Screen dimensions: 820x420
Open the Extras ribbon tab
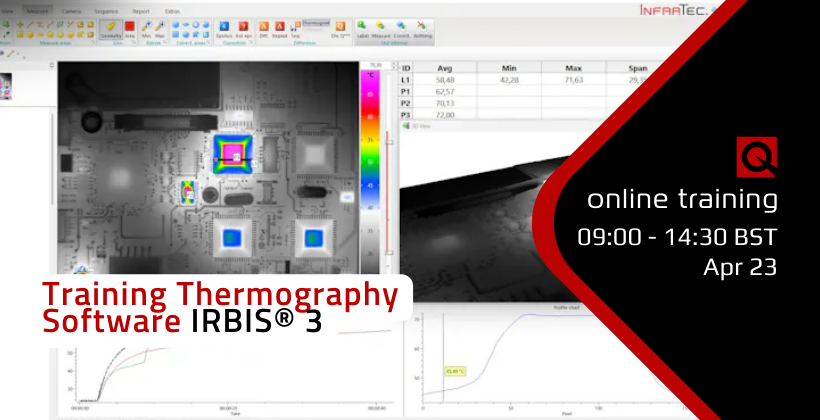pos(172,11)
